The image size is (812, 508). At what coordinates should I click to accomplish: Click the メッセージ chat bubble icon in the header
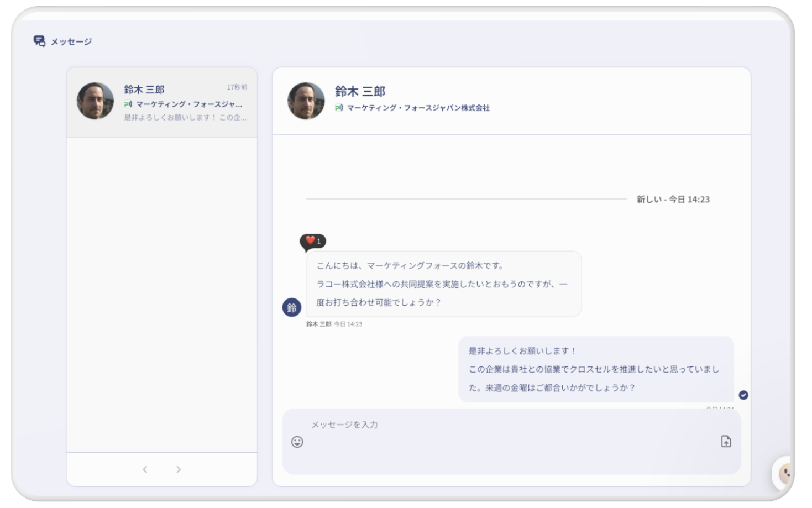click(40, 41)
